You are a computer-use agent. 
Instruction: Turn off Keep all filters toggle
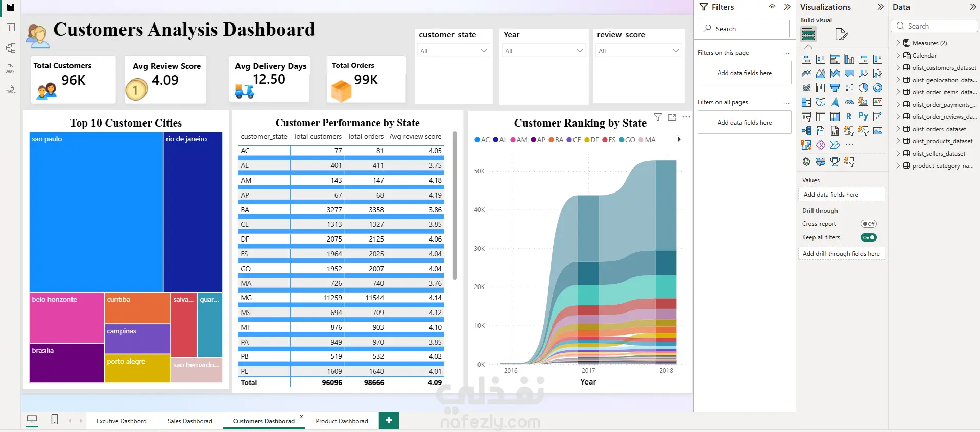tap(868, 237)
